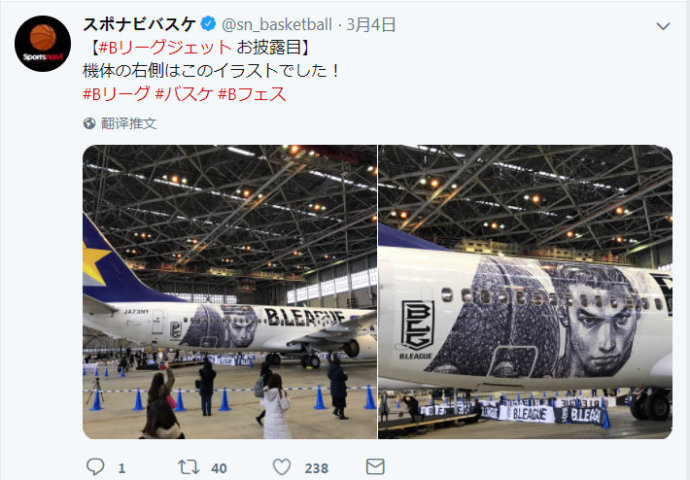The image size is (690, 480).
Task: Click the Sportsnavi basketball profile avatar
Action: pyautogui.click(x=43, y=44)
